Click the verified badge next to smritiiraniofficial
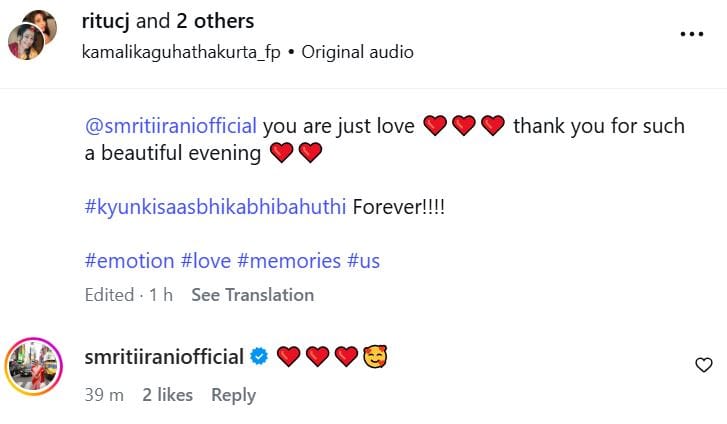Screen dimensions: 727x424 coord(258,357)
